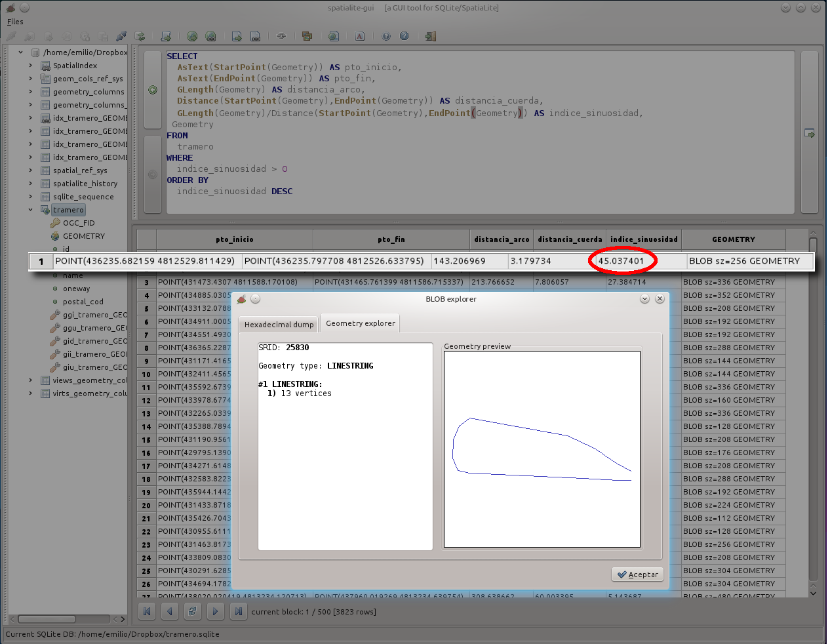Select the GEOMETRY column under tramero in tree
This screenshot has height=644, width=830.
84,236
